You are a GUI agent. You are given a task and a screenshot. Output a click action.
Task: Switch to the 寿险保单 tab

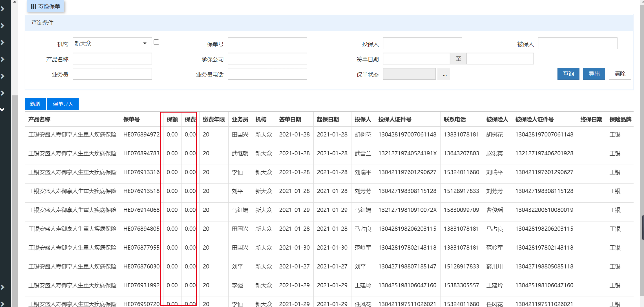49,6
